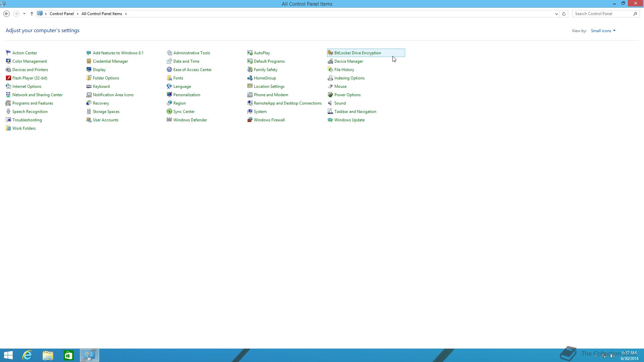644x362 pixels.
Task: Open File Explorer from the taskbar
Action: pos(48,355)
